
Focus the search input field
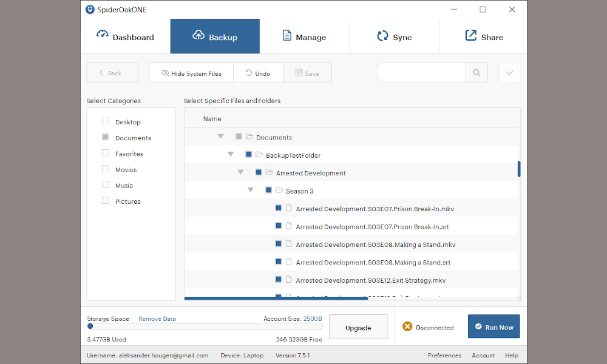[421, 72]
